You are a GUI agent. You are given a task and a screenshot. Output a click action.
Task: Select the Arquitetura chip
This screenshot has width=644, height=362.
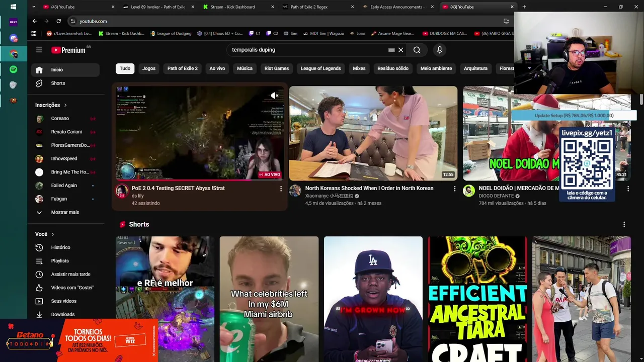coord(475,68)
